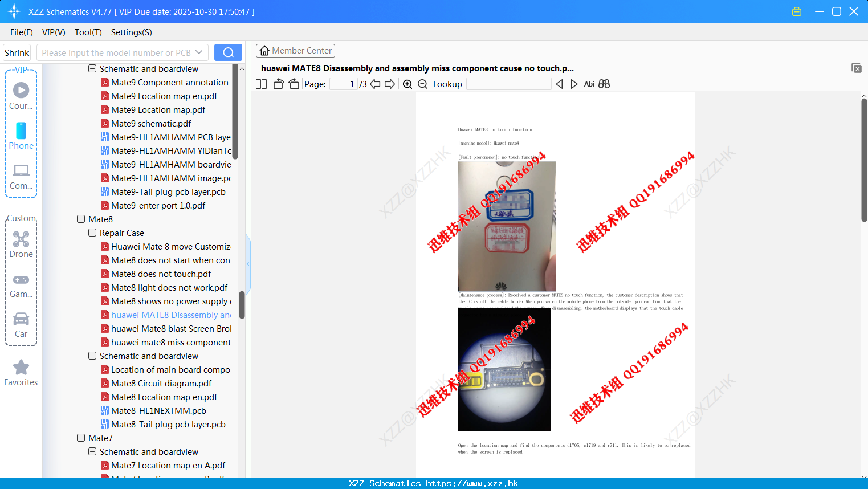Click the Shrink button
The image size is (868, 489).
(17, 52)
